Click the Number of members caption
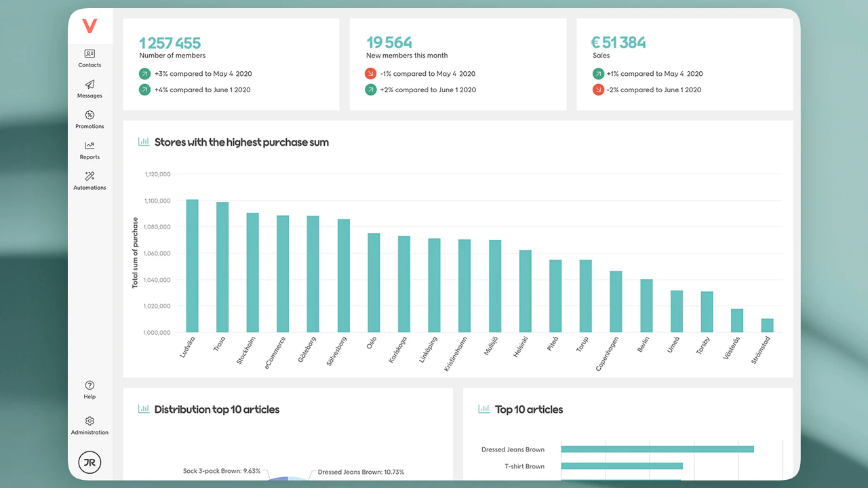868x488 pixels. tap(172, 56)
